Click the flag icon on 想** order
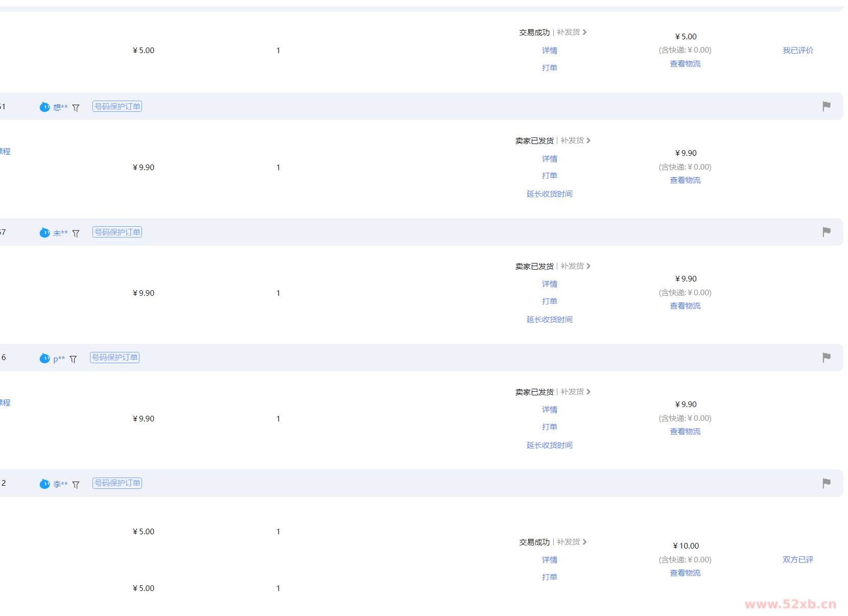 826,106
